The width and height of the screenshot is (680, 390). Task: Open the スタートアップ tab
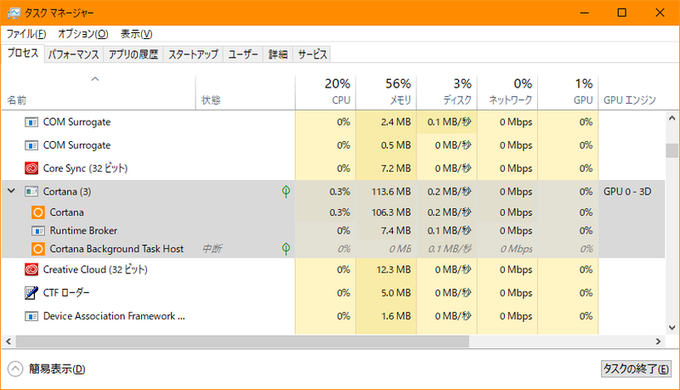pos(193,55)
